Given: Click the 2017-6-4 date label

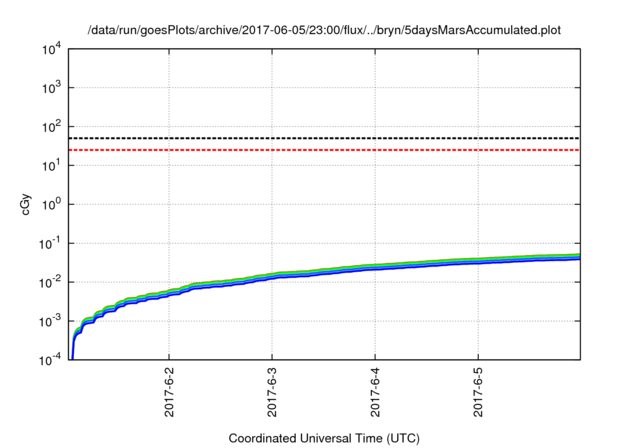Looking at the screenshot, I should click(375, 392).
